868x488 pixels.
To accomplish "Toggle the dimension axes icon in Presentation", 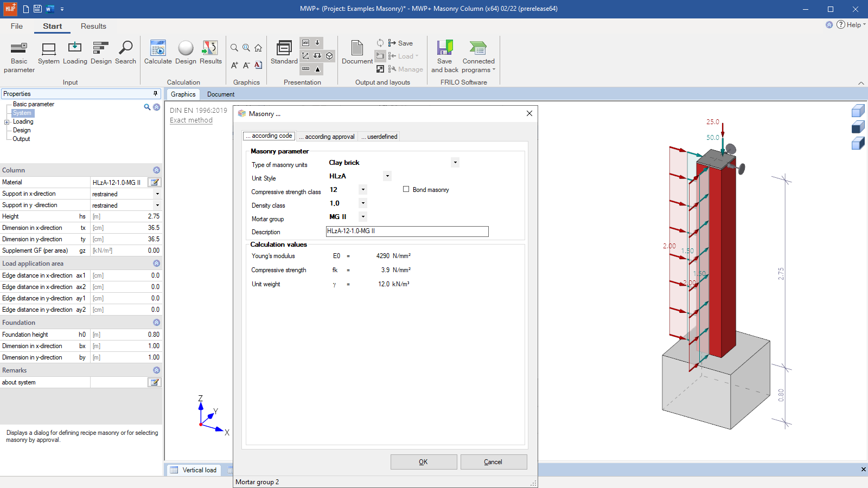I will click(x=306, y=56).
